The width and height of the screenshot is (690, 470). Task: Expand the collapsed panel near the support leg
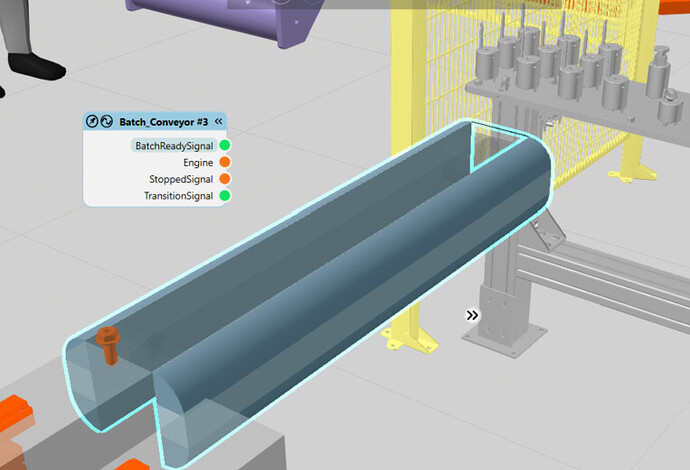pos(472,315)
